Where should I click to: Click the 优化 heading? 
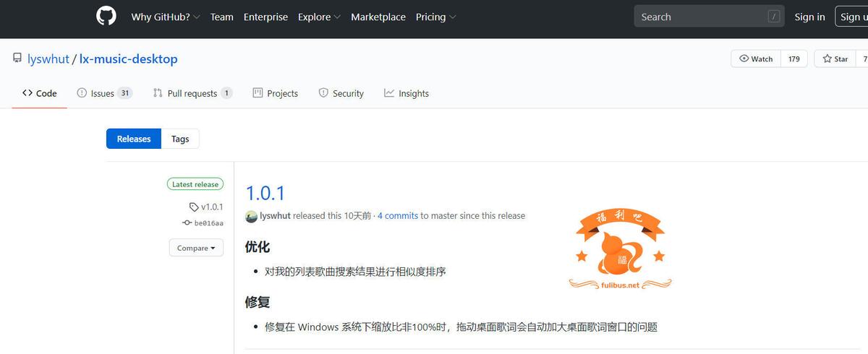pyautogui.click(x=258, y=247)
